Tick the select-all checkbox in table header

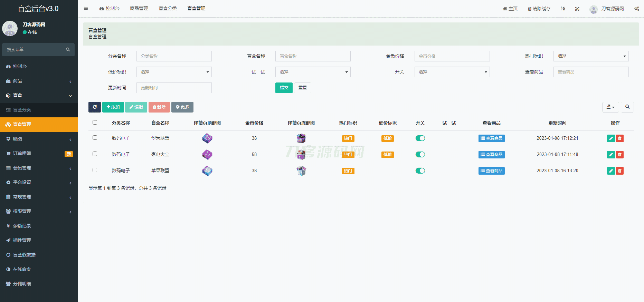click(x=95, y=123)
